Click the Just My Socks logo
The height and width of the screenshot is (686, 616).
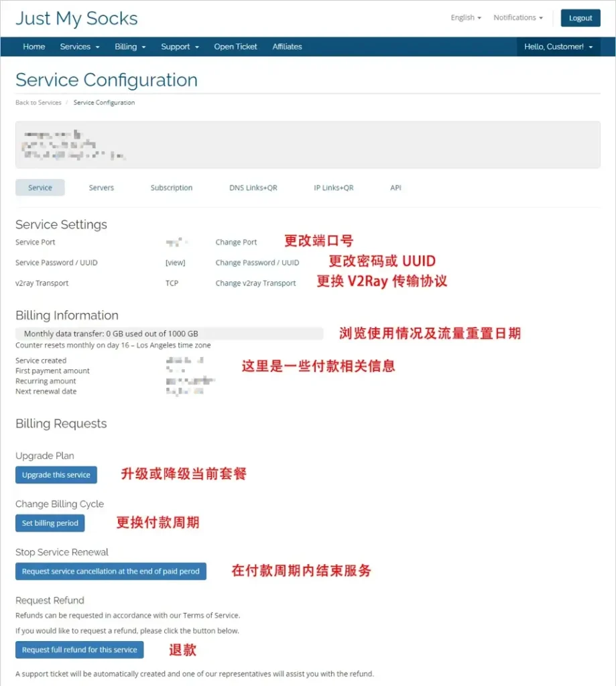pos(76,18)
